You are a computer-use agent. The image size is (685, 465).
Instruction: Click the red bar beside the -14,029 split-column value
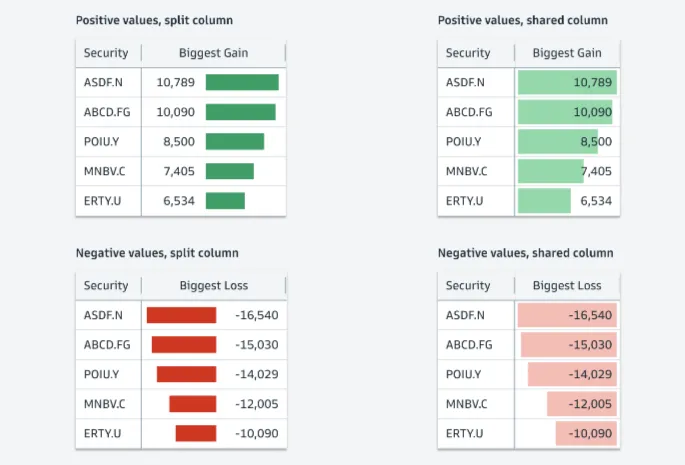pyautogui.click(x=186, y=374)
